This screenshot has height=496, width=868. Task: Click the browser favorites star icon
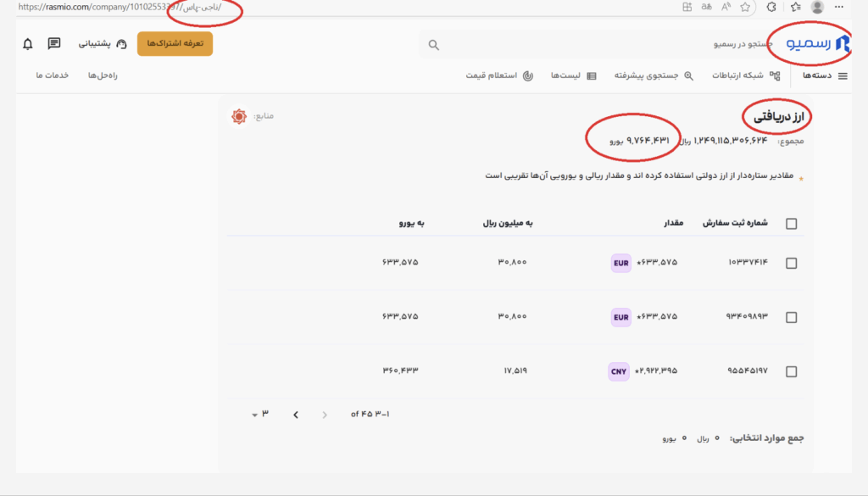(x=745, y=7)
